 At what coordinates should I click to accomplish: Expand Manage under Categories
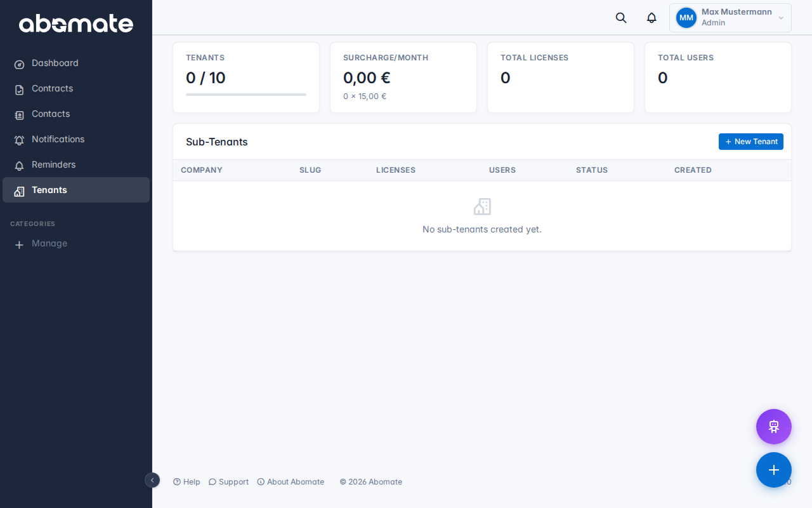coord(49,244)
